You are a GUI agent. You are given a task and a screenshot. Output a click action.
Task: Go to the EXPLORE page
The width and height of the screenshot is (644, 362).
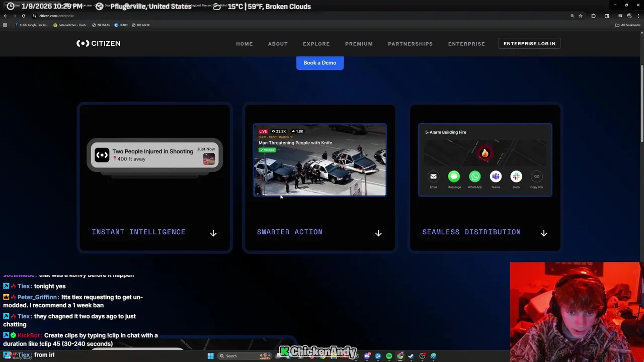click(316, 44)
